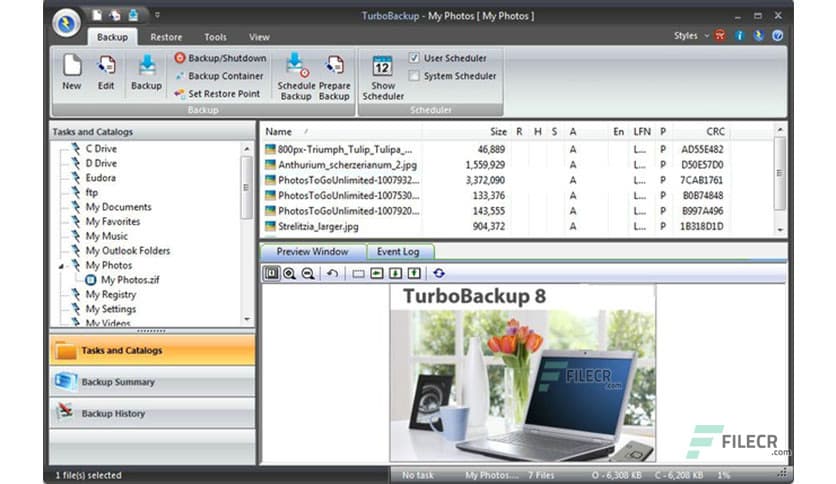
Task: Click the file list vertical scrollbar thumb
Action: (x=779, y=173)
